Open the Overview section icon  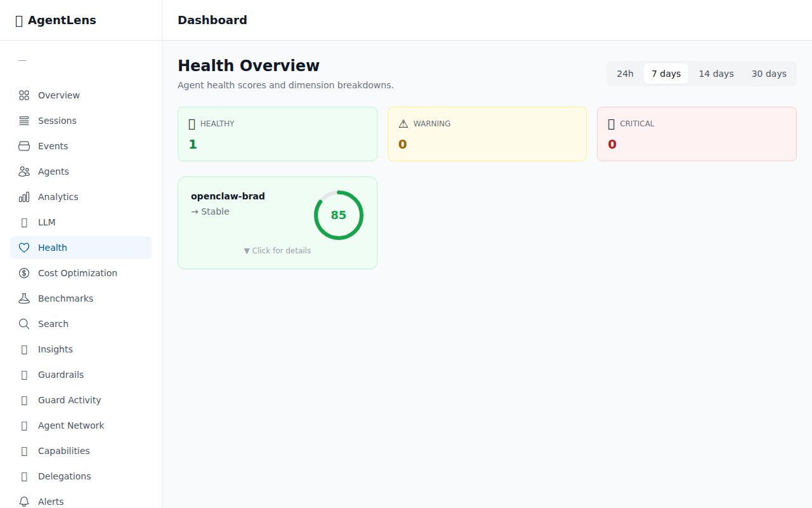[x=24, y=95]
